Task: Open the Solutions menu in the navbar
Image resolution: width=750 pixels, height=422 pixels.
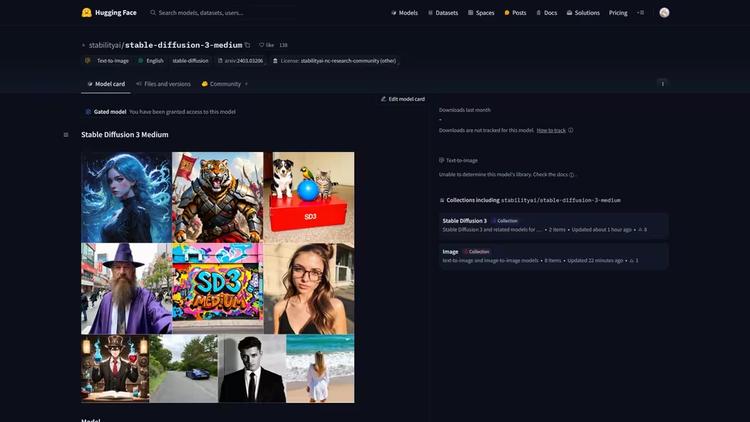Action: pyautogui.click(x=583, y=13)
